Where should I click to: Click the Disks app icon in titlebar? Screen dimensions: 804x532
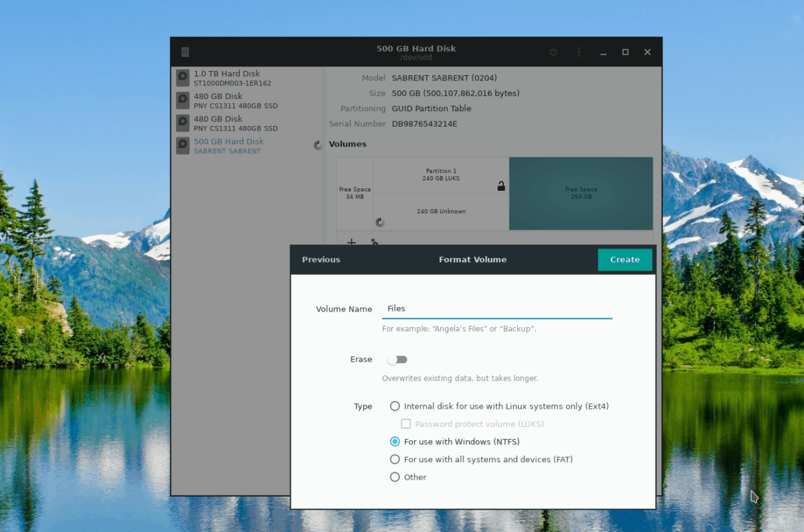[x=185, y=52]
